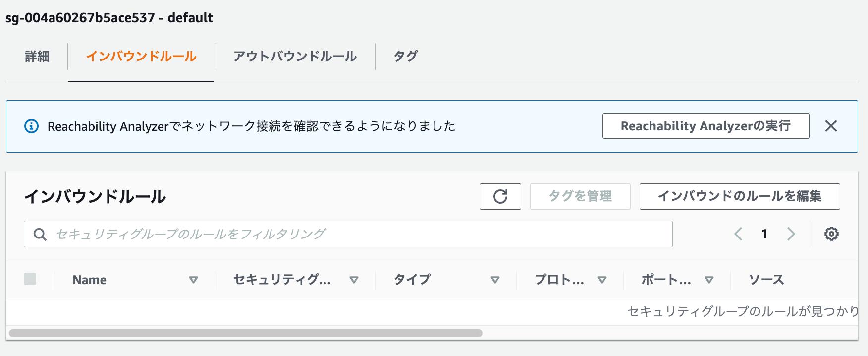
Task: Click the disabled タグを管理 button
Action: point(580,196)
